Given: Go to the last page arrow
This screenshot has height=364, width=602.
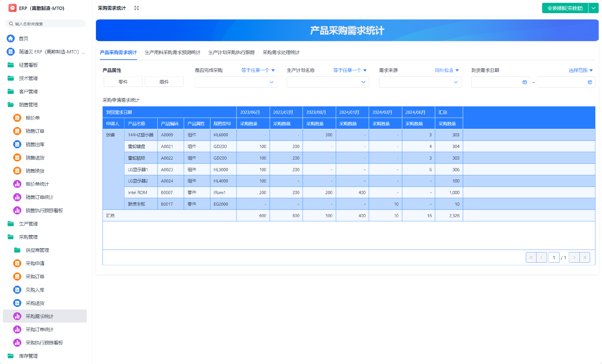Looking at the screenshot, I should coord(585,257).
